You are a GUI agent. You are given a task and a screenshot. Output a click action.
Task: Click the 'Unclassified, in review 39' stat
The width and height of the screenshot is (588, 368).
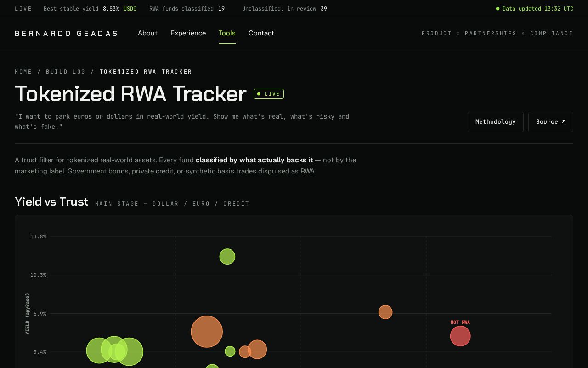tap(284, 9)
